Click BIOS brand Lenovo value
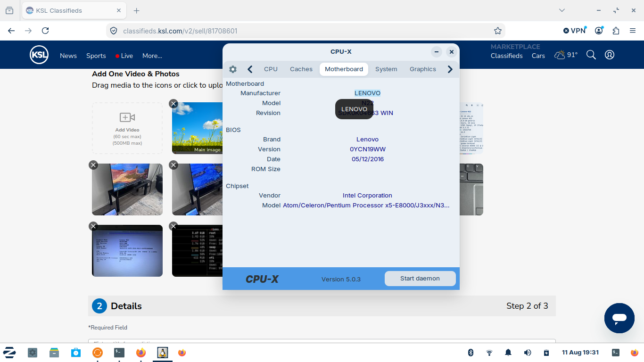644x362 pixels. point(367,140)
